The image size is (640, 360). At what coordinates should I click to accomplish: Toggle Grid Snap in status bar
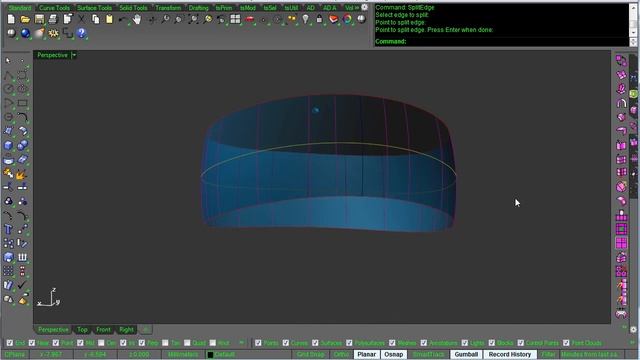point(311,354)
